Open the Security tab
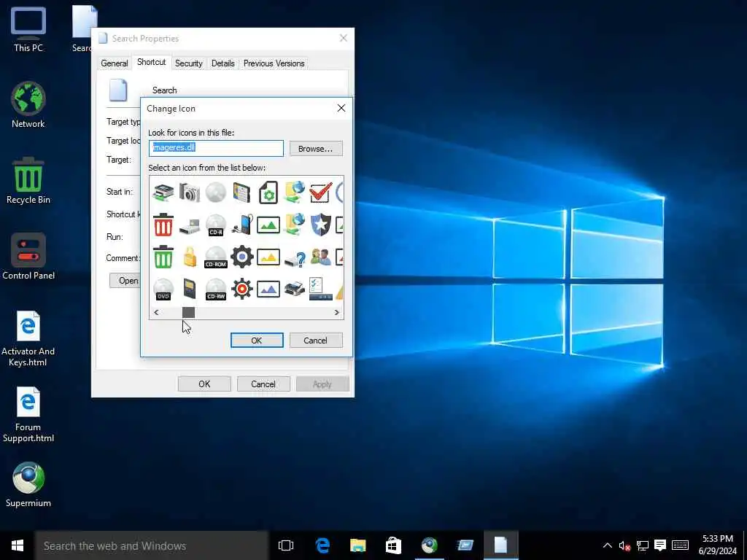747x560 pixels. (x=189, y=63)
